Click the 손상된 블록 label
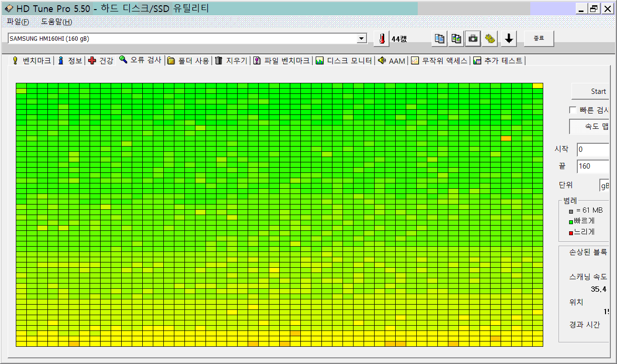Screen dimensions: 617x364 coord(588,252)
